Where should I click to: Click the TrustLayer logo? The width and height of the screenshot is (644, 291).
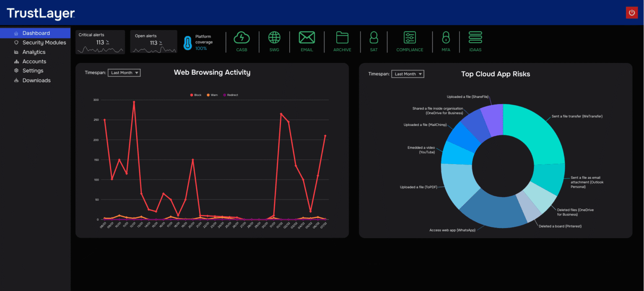[41, 13]
